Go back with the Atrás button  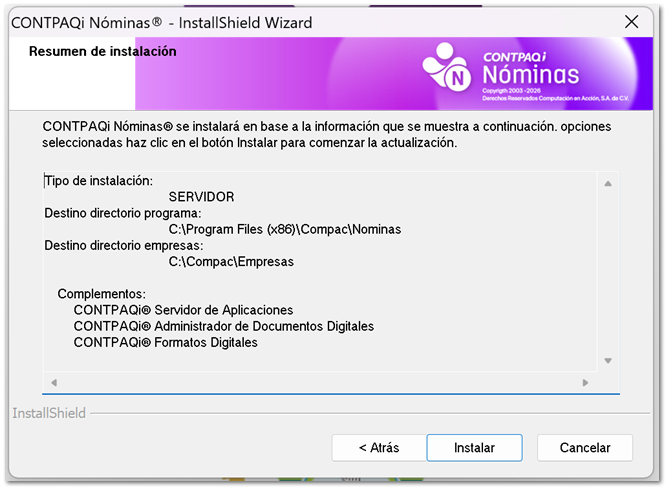point(379,447)
